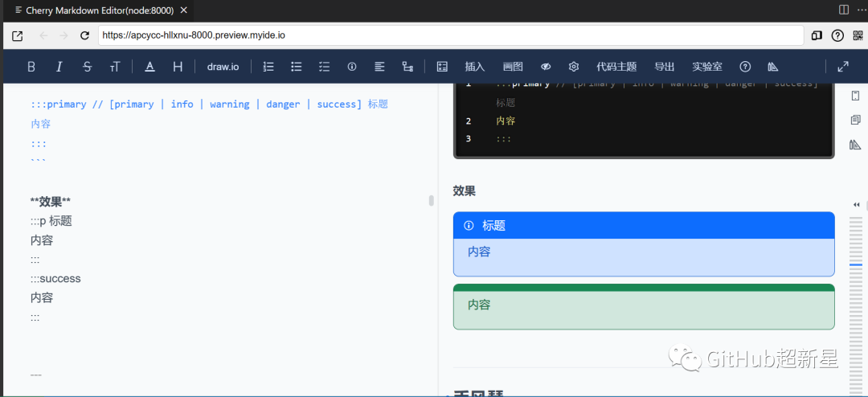Viewport: 868px width, 397px height.
Task: Click the device toggle icon beside the URL
Action: click(x=817, y=36)
